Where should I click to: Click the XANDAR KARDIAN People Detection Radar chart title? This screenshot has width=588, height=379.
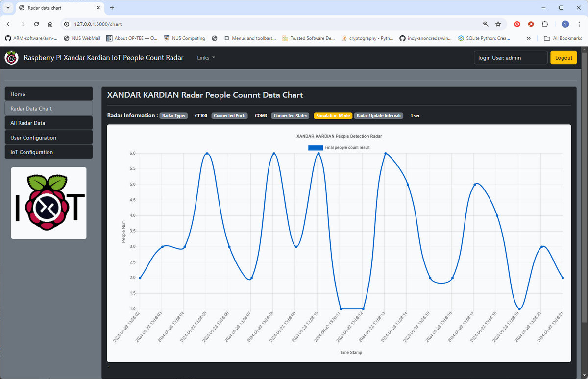click(x=339, y=136)
